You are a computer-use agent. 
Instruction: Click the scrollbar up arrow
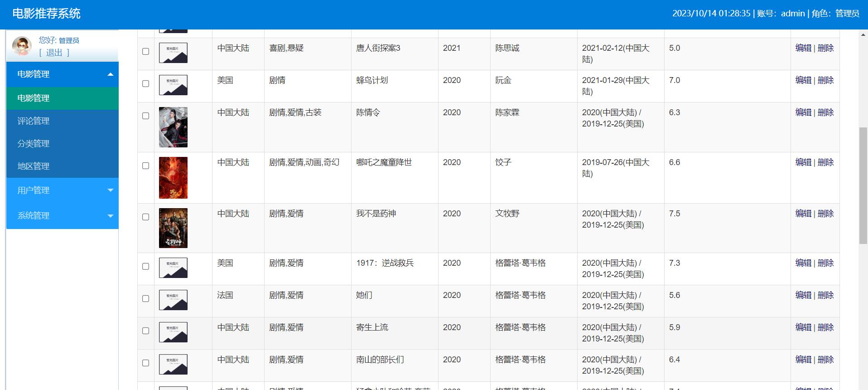863,34
